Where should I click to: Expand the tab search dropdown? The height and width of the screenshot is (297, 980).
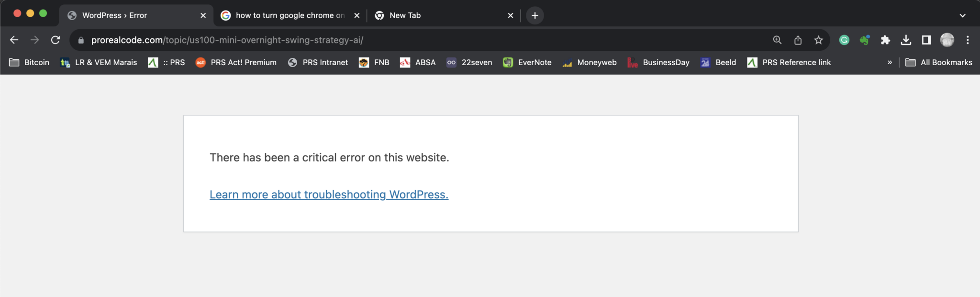click(962, 15)
